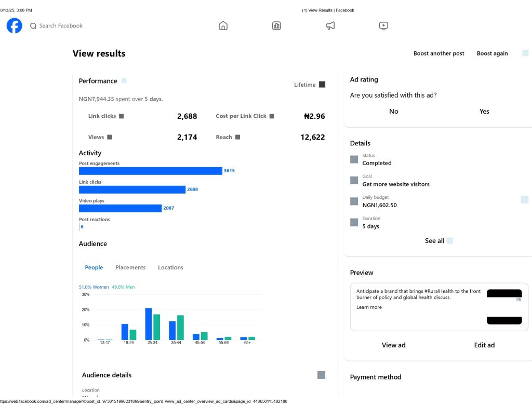Answer No to ad satisfaction
The image size is (532, 408).
(x=394, y=111)
